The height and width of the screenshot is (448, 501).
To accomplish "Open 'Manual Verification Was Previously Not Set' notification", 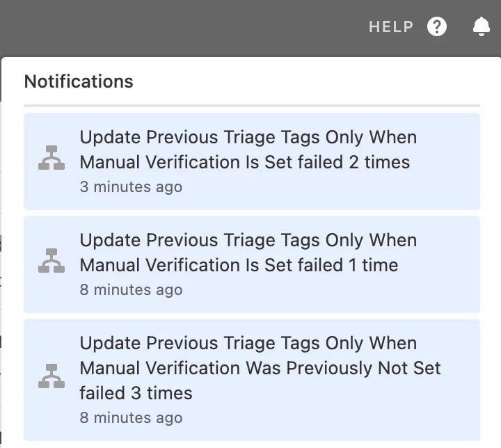I will (252, 380).
